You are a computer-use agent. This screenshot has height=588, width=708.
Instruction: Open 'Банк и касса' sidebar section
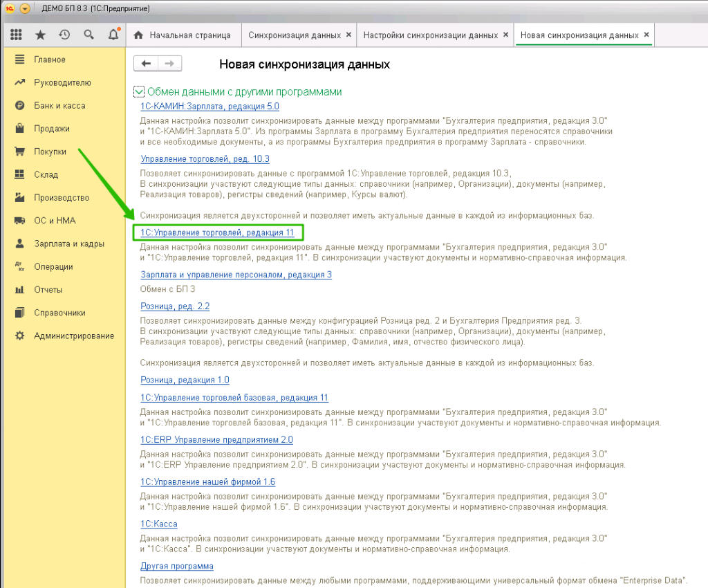pos(59,106)
